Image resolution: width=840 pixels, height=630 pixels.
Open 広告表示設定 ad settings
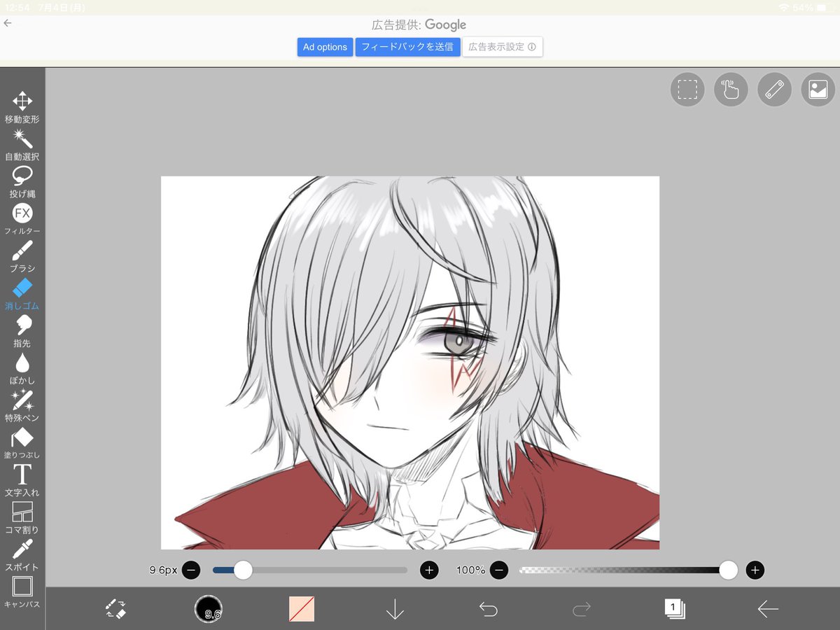503,47
